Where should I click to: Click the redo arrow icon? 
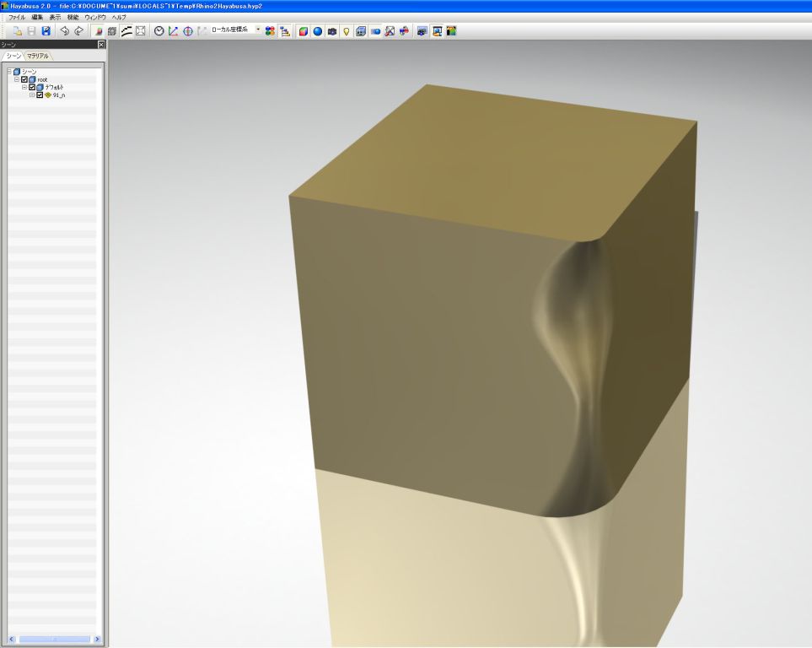click(x=78, y=31)
